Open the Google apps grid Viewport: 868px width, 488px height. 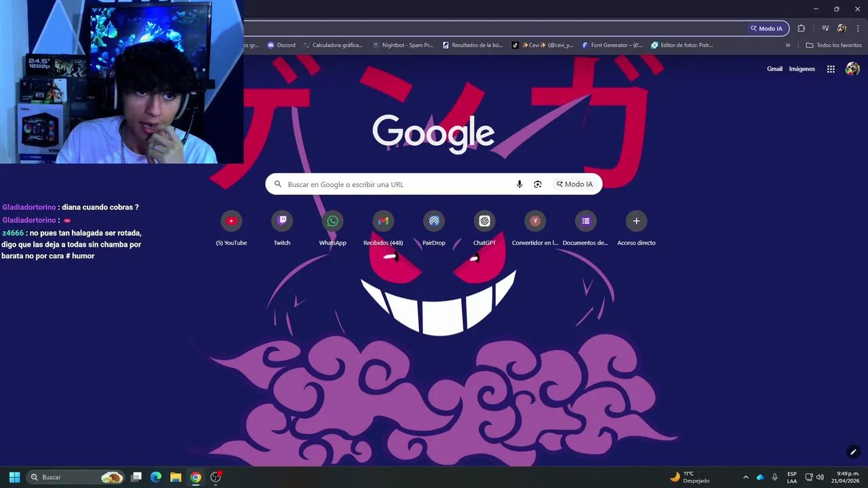tap(831, 69)
